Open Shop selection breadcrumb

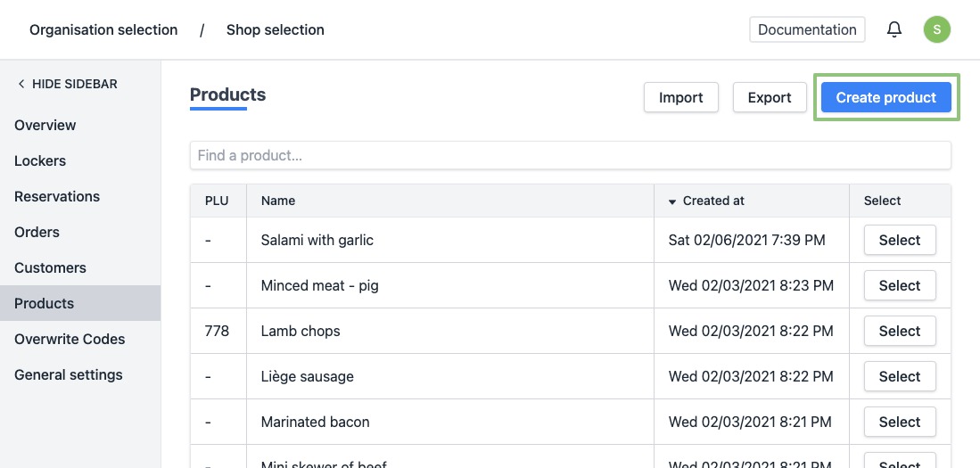click(276, 30)
